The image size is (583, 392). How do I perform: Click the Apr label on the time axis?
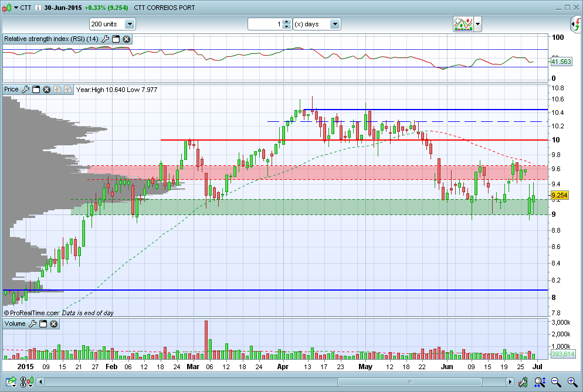(x=283, y=367)
